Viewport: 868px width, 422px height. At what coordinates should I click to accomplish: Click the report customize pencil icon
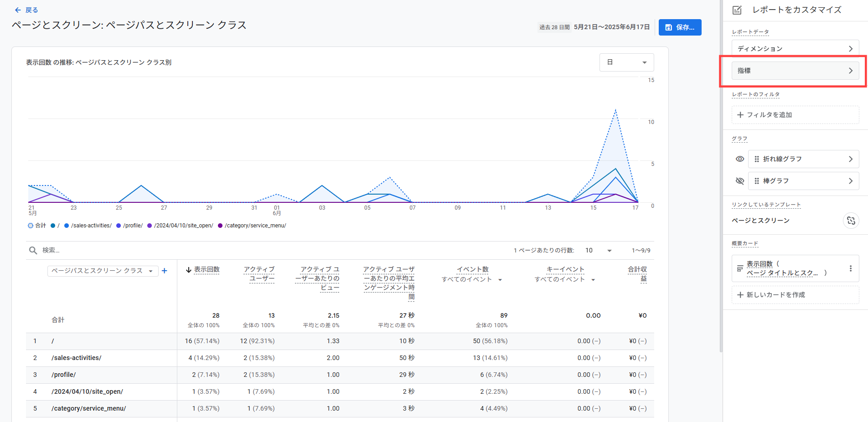click(x=737, y=10)
